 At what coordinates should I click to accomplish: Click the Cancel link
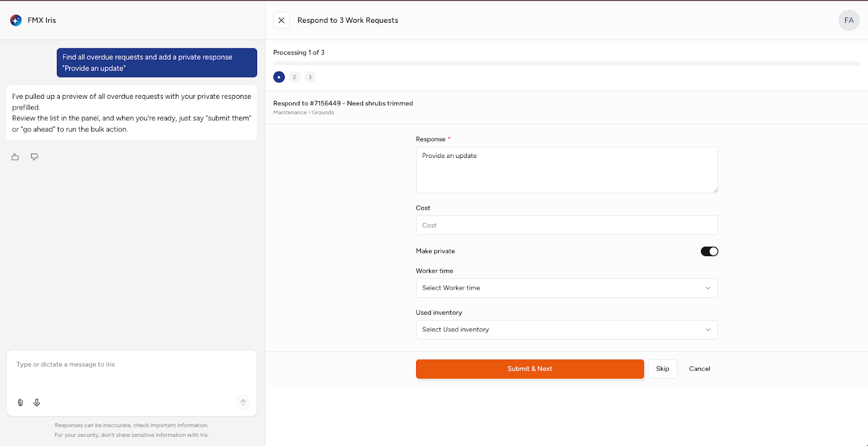699,369
